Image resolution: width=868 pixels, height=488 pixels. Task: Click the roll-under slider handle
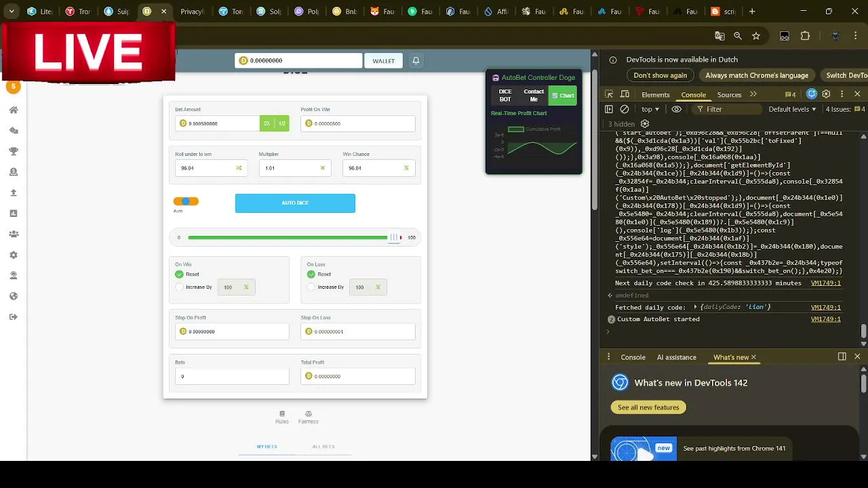pos(394,237)
